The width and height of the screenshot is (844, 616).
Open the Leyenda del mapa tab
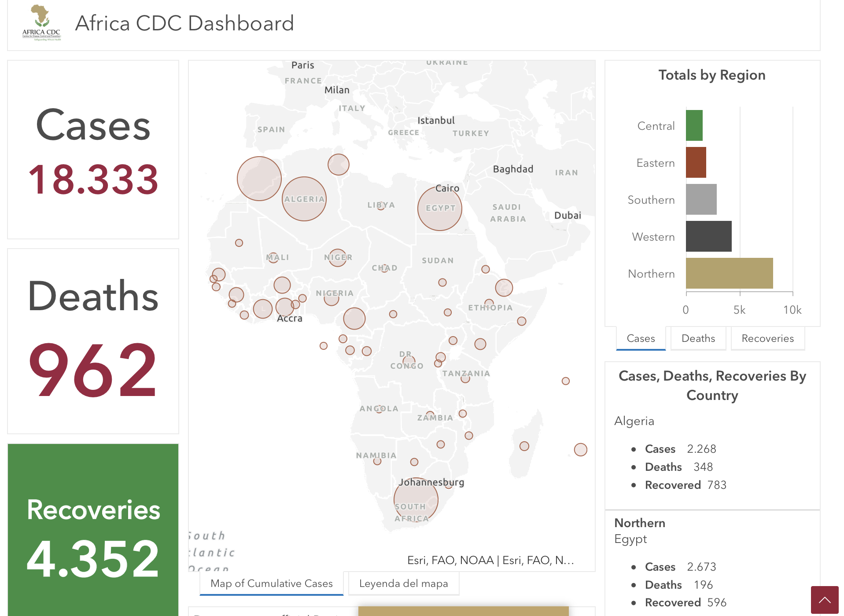(403, 583)
